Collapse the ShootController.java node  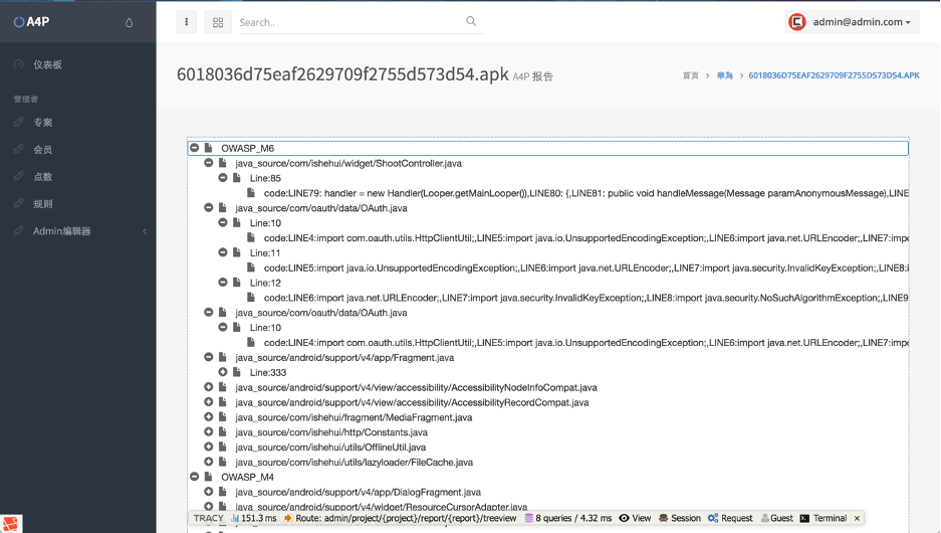pyautogui.click(x=208, y=163)
